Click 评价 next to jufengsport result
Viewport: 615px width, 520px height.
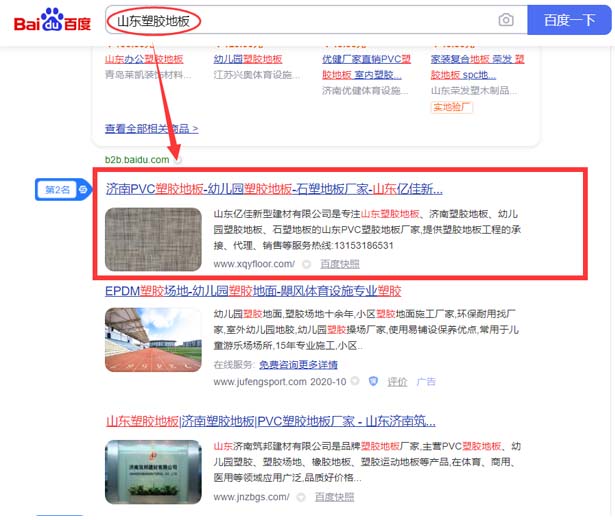pos(397,382)
